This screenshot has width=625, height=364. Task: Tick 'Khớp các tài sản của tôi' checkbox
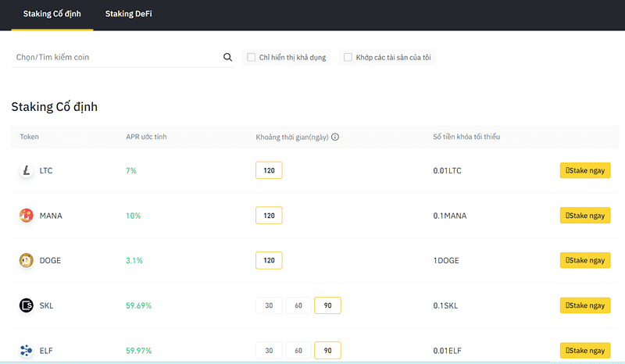[348, 57]
